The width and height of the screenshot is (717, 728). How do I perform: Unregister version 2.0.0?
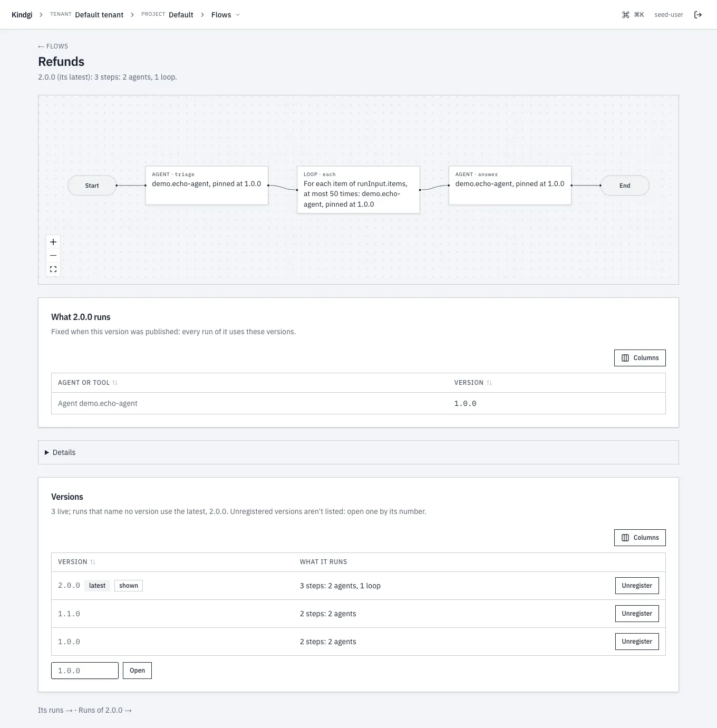coord(637,586)
